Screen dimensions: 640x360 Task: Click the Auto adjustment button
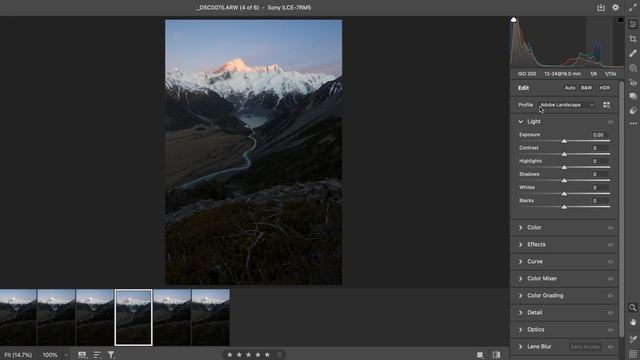pyautogui.click(x=570, y=88)
